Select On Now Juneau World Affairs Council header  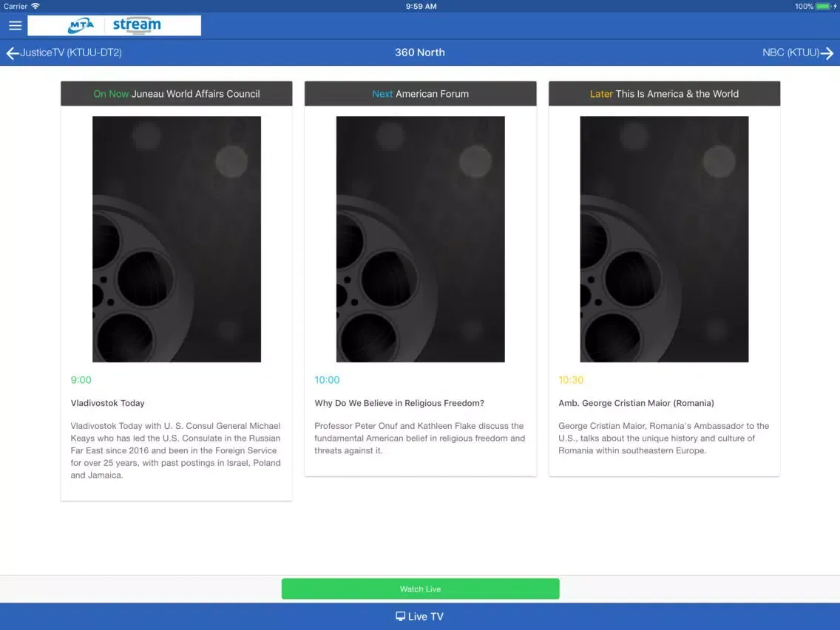(x=177, y=94)
